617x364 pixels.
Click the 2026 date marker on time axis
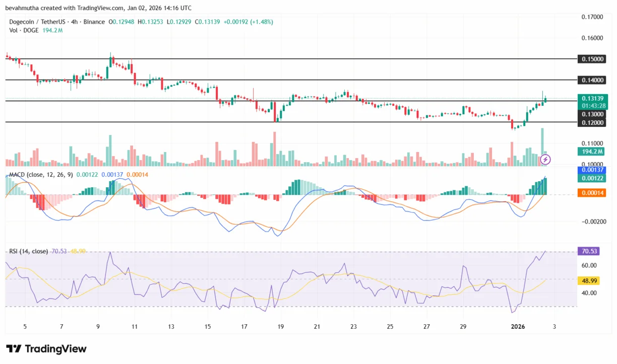coord(518,327)
